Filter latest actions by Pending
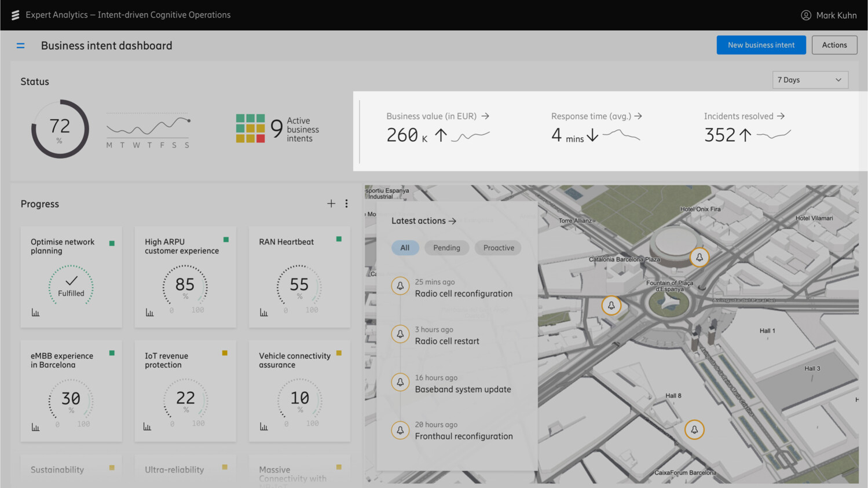Screen dimensions: 868x488 point(446,248)
